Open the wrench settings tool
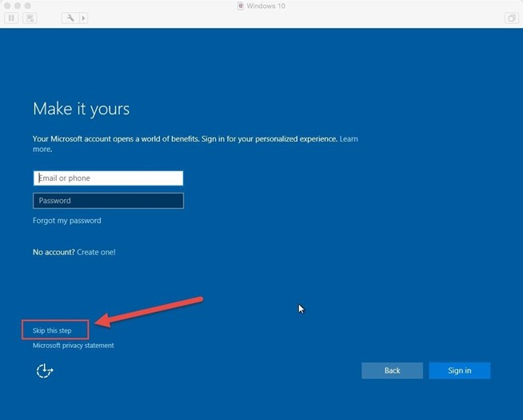This screenshot has height=420, width=523. (x=70, y=18)
